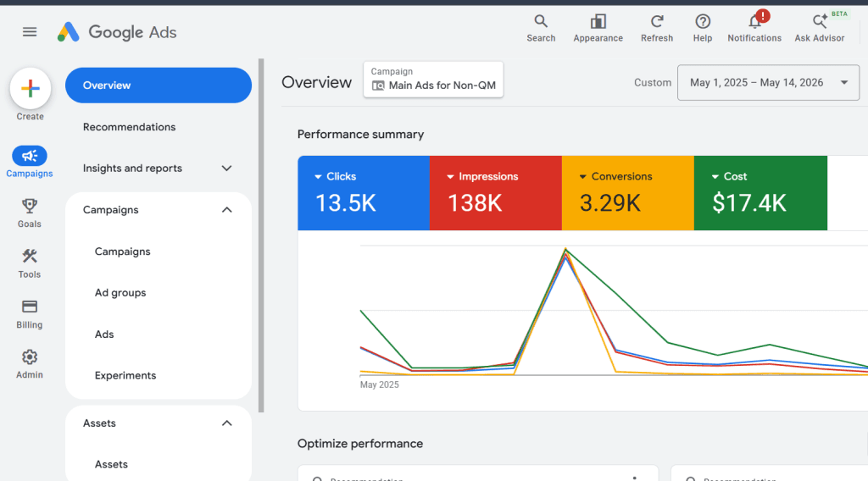Open Ad groups page
The width and height of the screenshot is (868, 481).
pyautogui.click(x=120, y=293)
